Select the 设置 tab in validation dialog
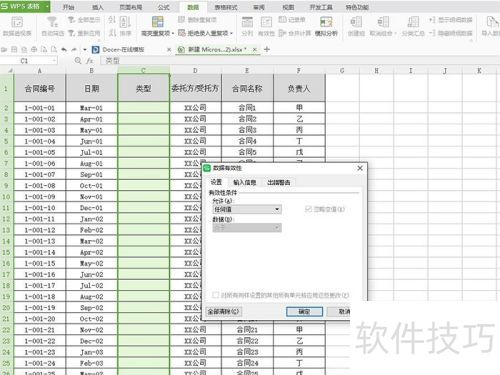The image size is (500, 375). click(216, 182)
